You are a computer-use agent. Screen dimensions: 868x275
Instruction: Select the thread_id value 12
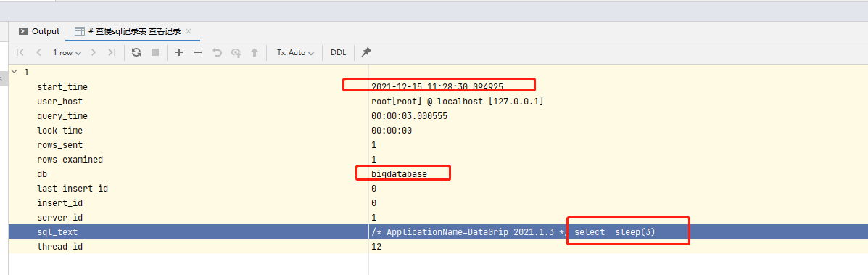point(376,246)
